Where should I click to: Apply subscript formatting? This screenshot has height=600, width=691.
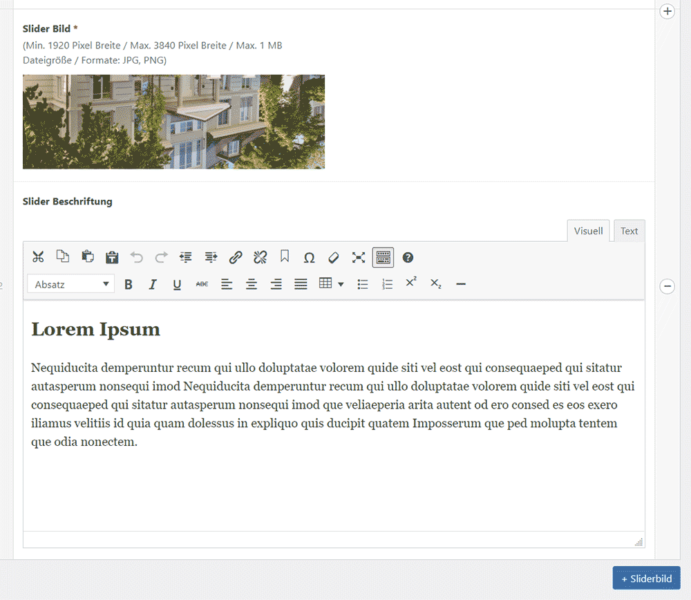436,284
